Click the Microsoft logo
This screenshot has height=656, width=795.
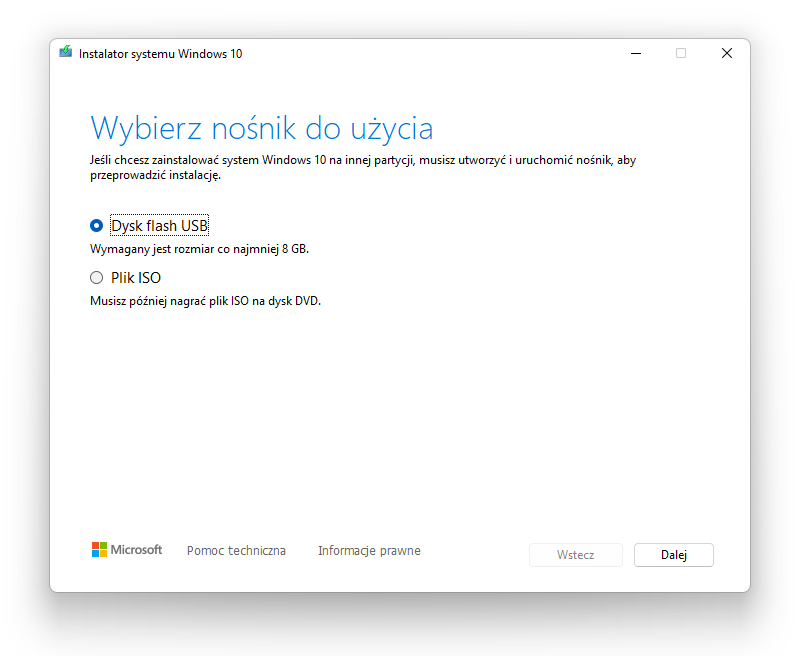coord(127,550)
